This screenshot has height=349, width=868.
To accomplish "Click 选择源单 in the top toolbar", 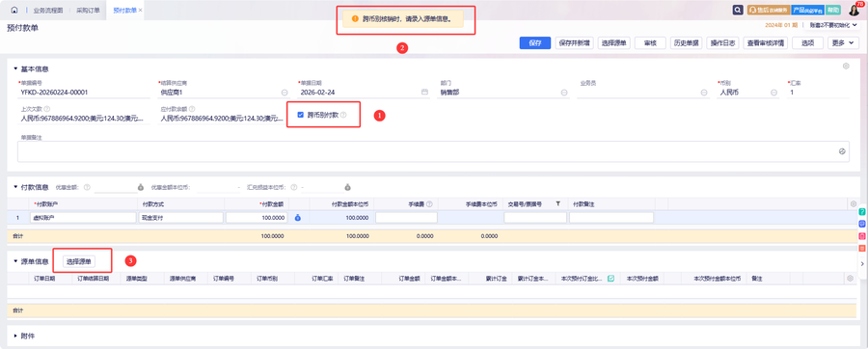I will click(x=614, y=43).
